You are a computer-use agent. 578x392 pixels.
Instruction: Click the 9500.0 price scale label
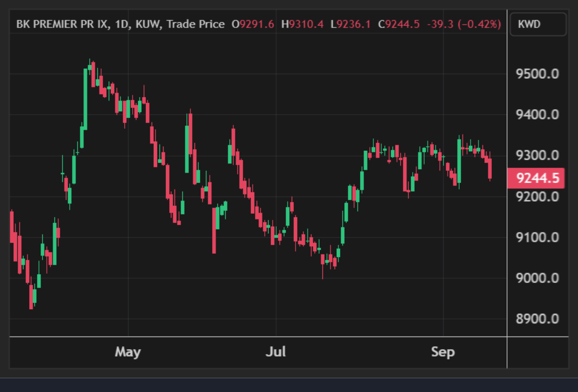click(x=537, y=74)
